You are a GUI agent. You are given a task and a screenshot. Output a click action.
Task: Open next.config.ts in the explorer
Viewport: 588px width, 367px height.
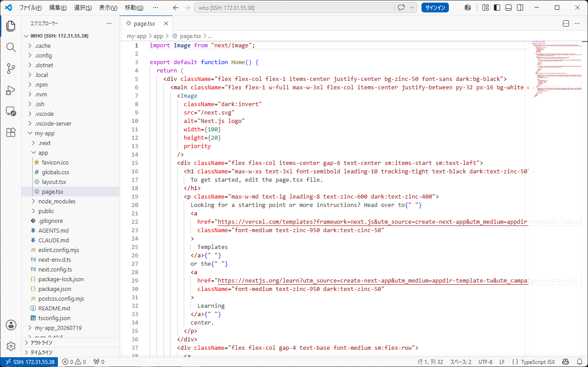[x=71, y=269]
